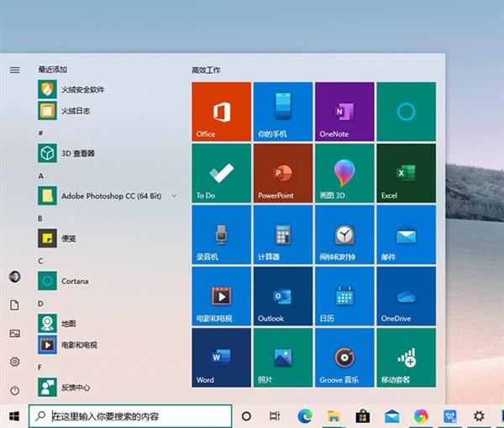Launch the PowerPoint tile

[283, 173]
